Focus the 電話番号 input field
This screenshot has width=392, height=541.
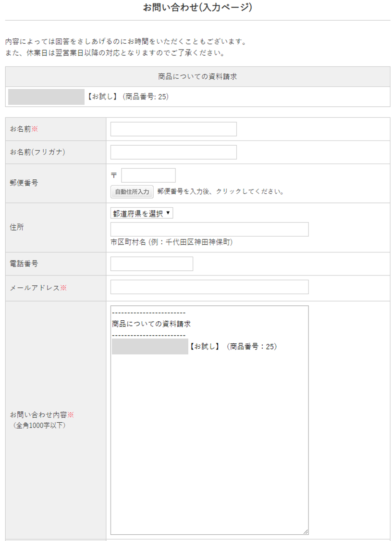pyautogui.click(x=152, y=264)
